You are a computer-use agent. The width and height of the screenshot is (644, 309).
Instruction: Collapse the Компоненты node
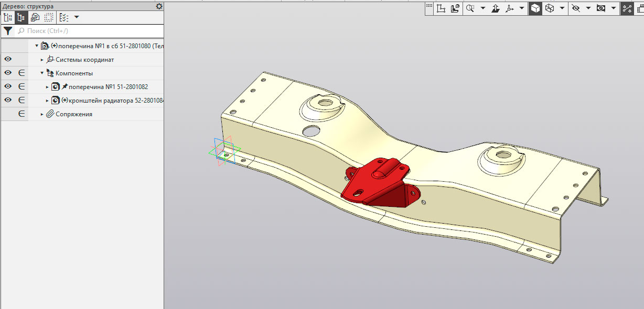coord(42,73)
